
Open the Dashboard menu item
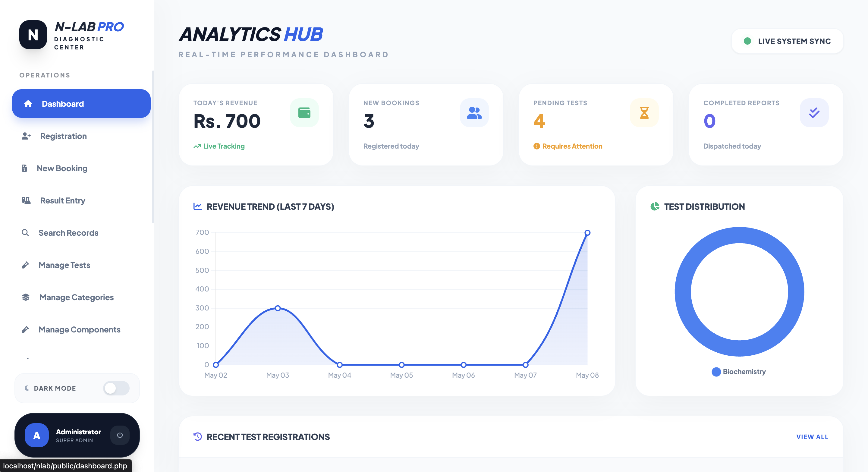click(x=81, y=104)
